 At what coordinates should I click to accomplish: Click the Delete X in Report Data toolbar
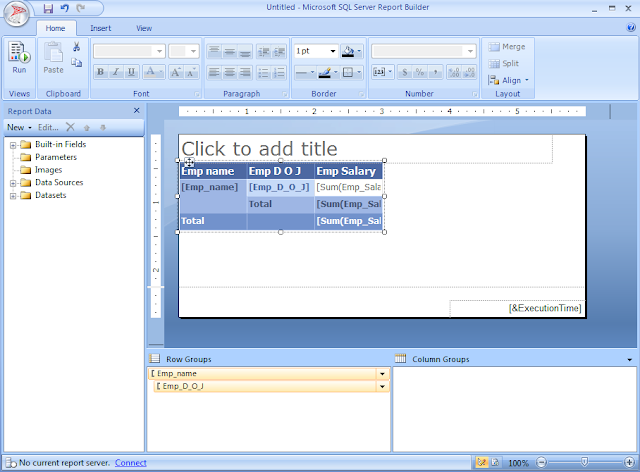click(70, 127)
